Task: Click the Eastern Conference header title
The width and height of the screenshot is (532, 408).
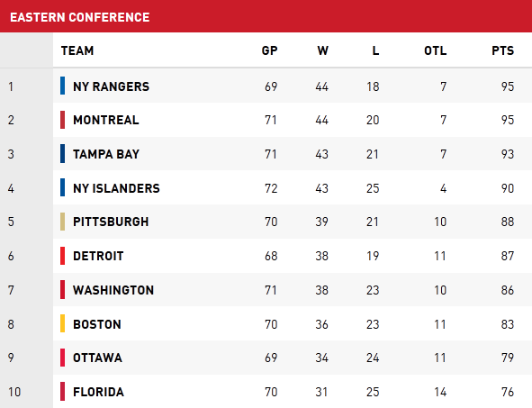Action: click(x=80, y=17)
